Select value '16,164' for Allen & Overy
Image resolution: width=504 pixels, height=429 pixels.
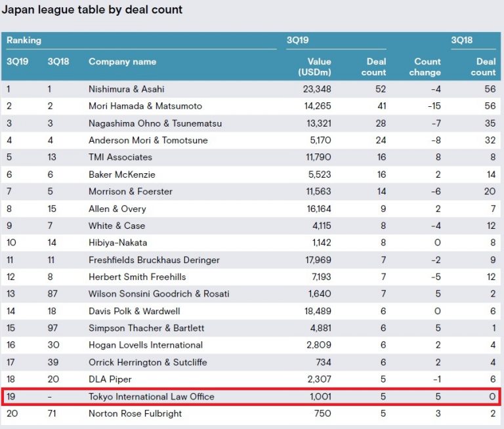pos(319,209)
